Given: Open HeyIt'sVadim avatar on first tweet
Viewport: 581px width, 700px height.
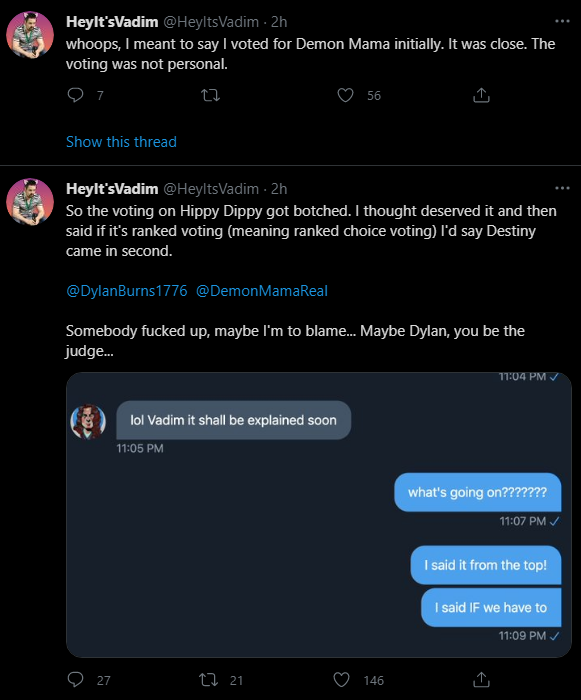Looking at the screenshot, I should pyautogui.click(x=30, y=35).
